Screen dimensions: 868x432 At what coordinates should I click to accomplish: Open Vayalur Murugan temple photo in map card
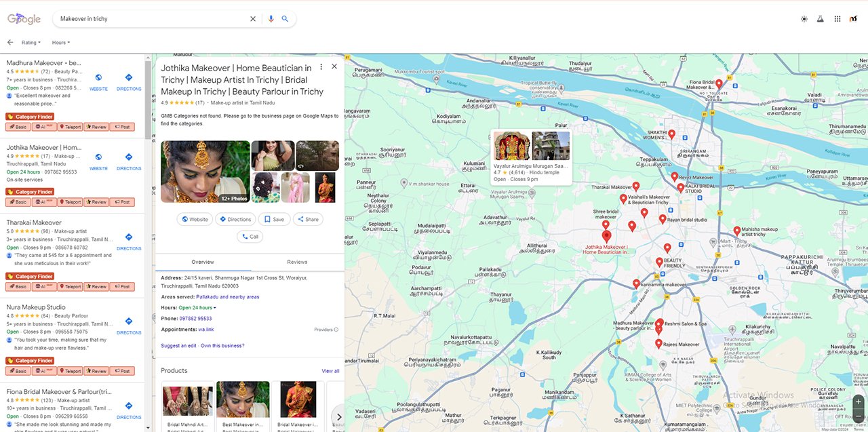(x=511, y=146)
